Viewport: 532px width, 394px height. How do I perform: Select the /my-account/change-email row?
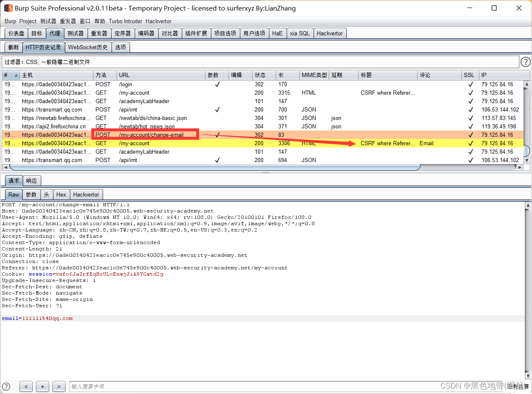263,135
